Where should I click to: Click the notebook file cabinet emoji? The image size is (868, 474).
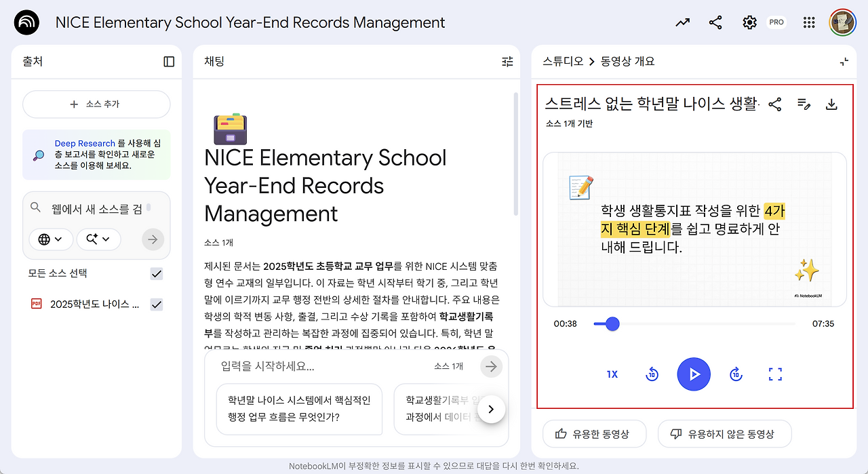230,129
